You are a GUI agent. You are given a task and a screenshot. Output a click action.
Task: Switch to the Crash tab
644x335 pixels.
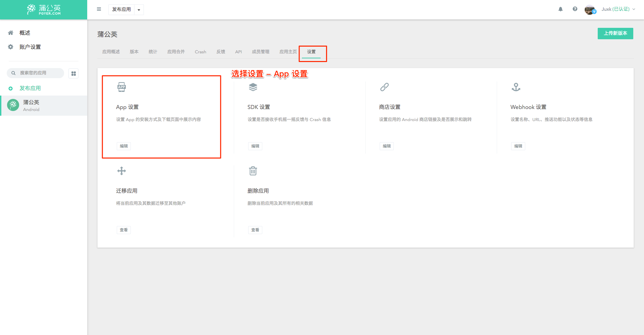[x=201, y=52]
